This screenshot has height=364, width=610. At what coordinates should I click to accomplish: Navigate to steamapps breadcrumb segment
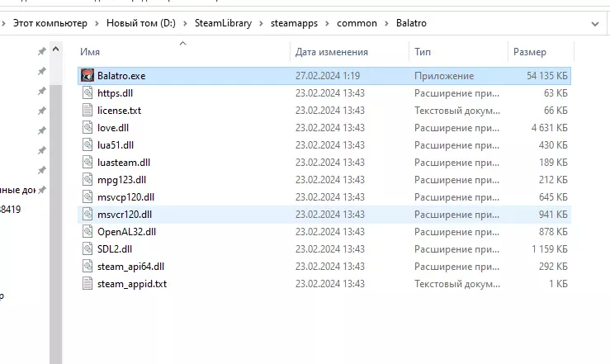coord(294,23)
